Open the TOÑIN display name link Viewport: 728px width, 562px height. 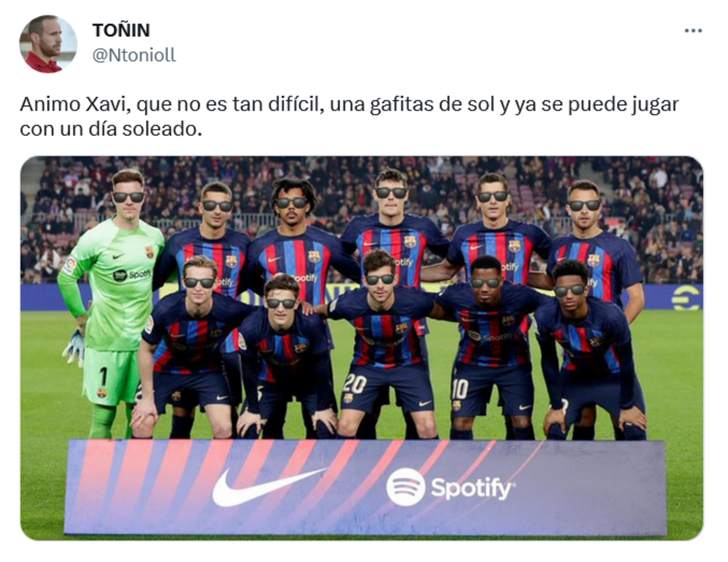coord(121,30)
